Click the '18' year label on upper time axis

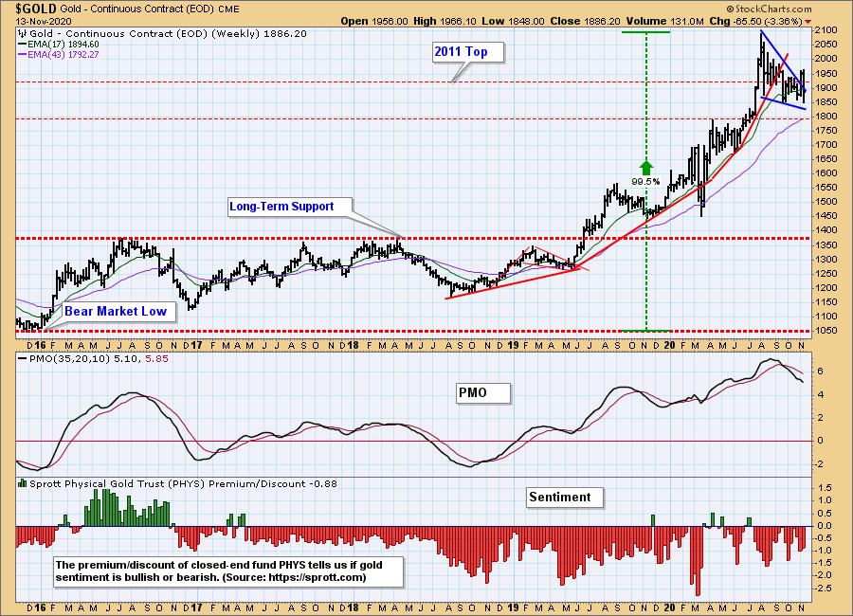coord(353,346)
